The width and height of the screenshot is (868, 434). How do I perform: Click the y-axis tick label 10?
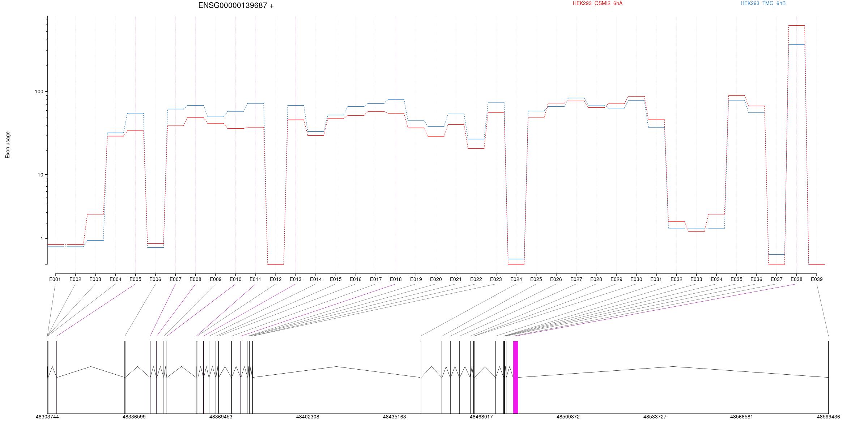pos(40,175)
